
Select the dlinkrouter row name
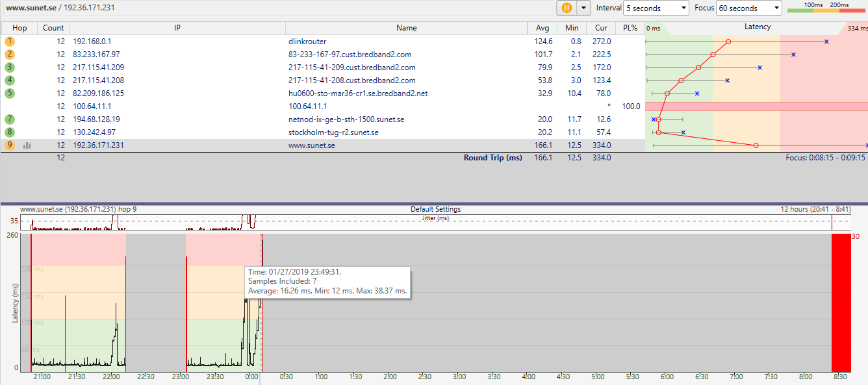coord(307,42)
